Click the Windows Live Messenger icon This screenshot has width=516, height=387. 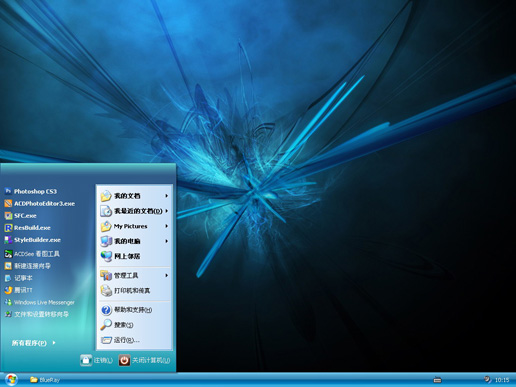(8, 302)
